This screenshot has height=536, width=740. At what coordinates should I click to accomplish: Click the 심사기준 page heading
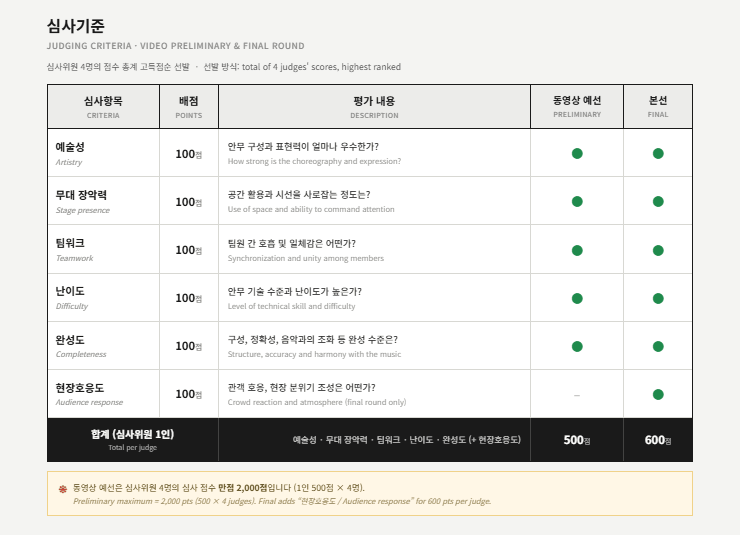click(x=76, y=25)
